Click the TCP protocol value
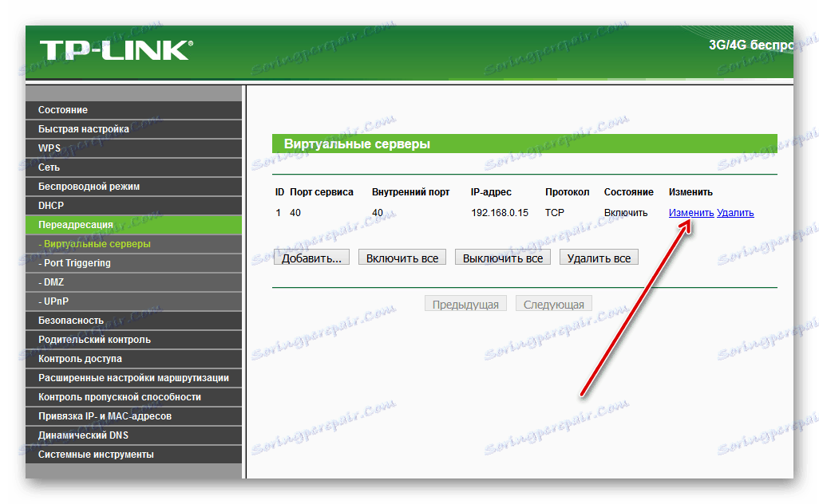The image size is (819, 504). [555, 213]
